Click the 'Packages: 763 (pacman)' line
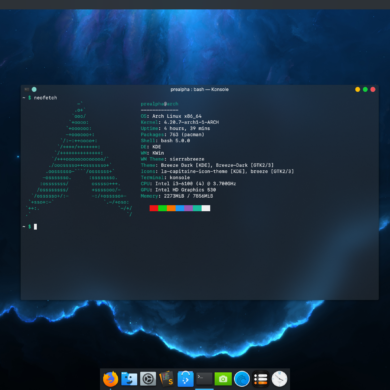This screenshot has width=390, height=390. point(172,135)
